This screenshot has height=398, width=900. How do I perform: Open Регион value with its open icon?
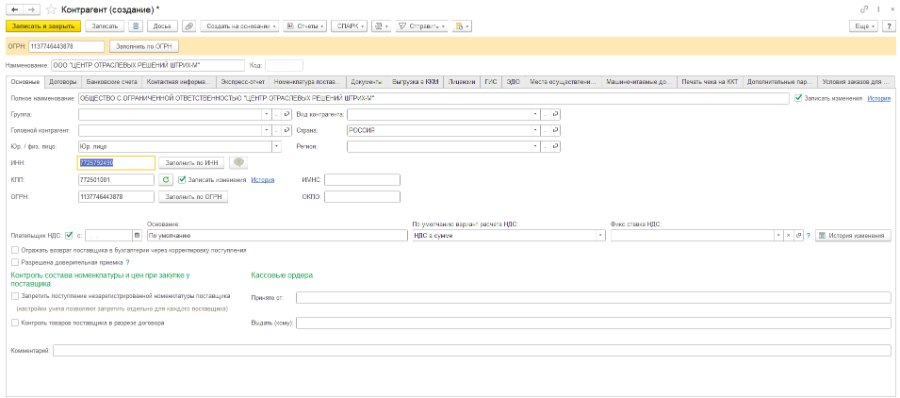click(555, 146)
